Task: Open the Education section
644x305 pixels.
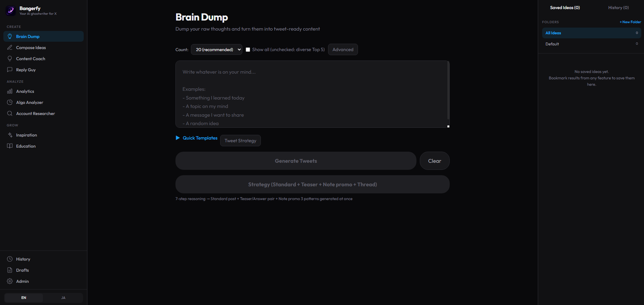Action: (x=26, y=146)
